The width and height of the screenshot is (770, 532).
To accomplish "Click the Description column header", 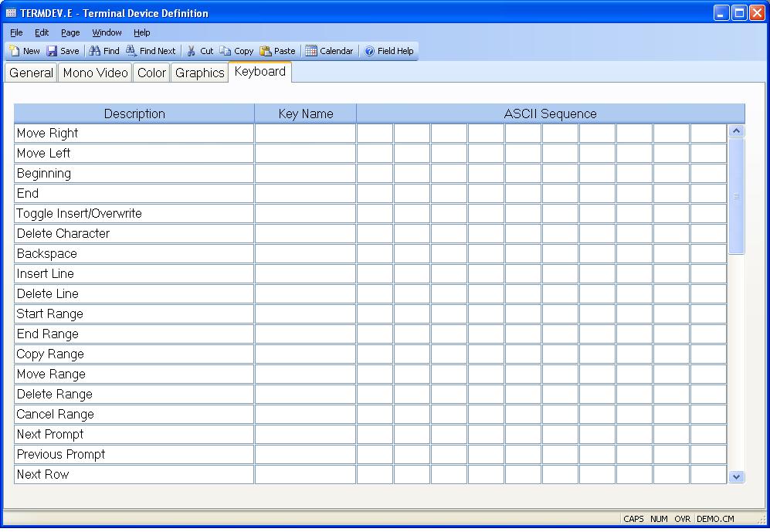I will pyautogui.click(x=134, y=114).
